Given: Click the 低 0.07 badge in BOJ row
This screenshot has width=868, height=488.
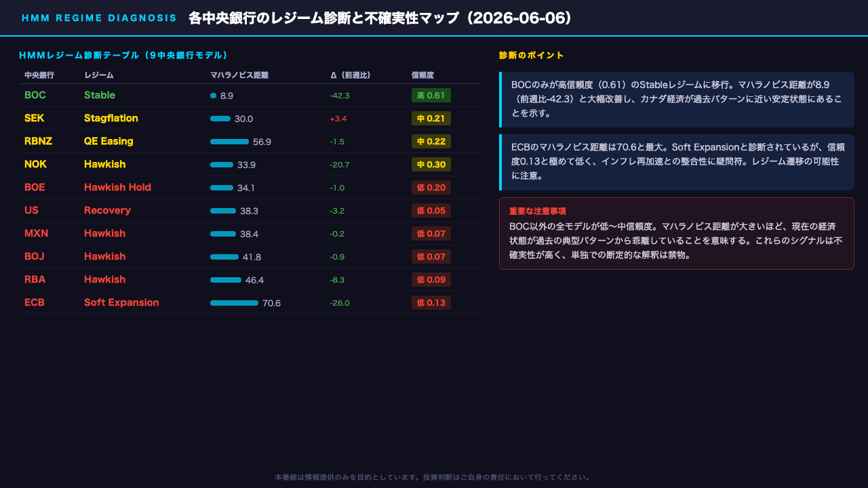Looking at the screenshot, I should [x=431, y=257].
